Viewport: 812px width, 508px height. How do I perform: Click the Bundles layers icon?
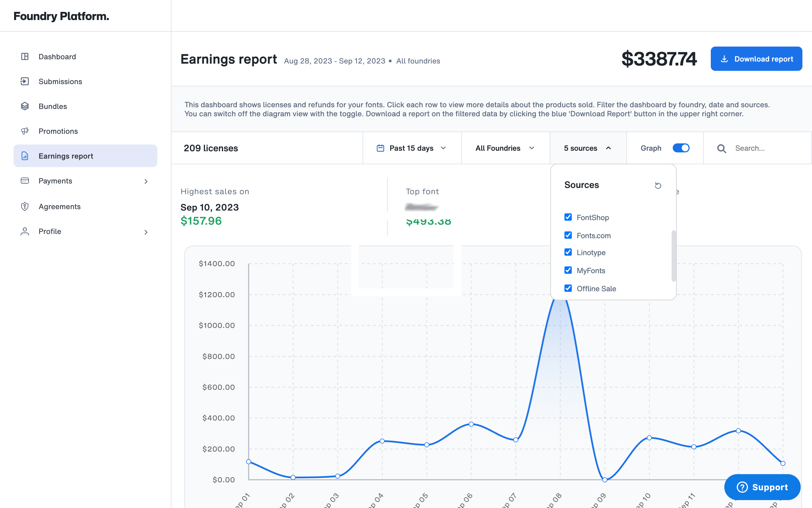[x=25, y=106]
